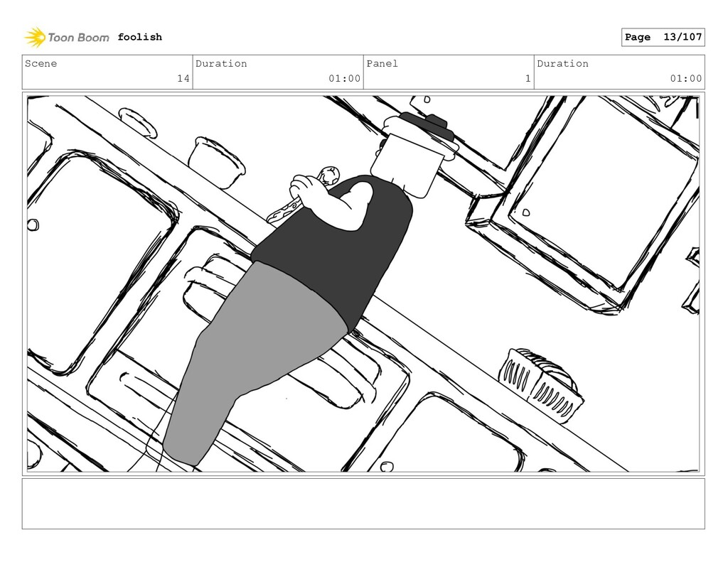Click the Page 13/107 box
This screenshot has height=562, width=728.
pyautogui.click(x=663, y=37)
